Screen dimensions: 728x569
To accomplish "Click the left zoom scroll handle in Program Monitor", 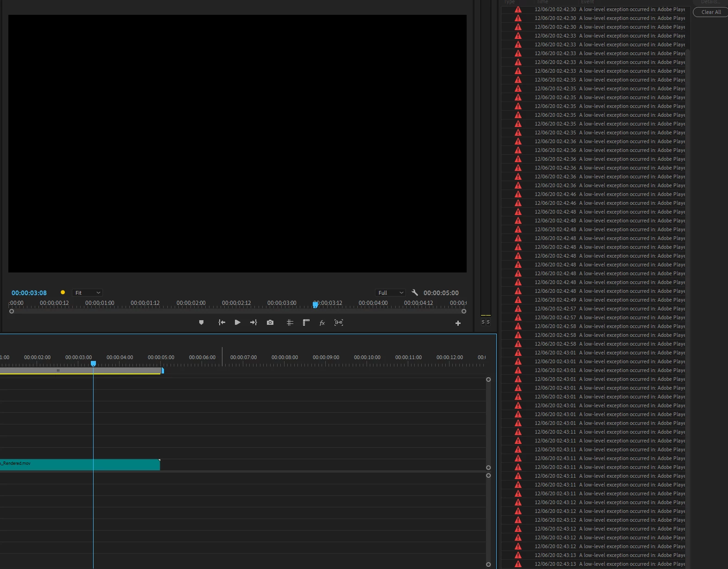I will click(x=12, y=311).
